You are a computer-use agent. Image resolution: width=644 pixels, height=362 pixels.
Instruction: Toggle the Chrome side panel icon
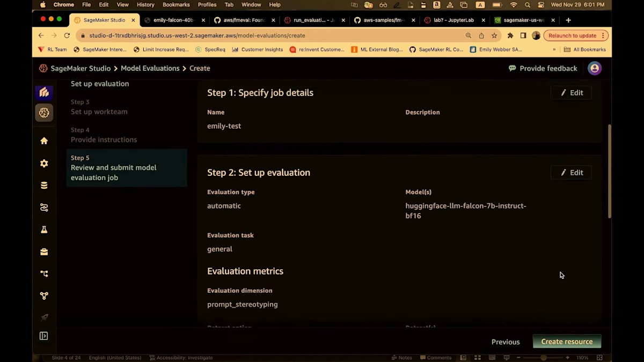pos(523,35)
